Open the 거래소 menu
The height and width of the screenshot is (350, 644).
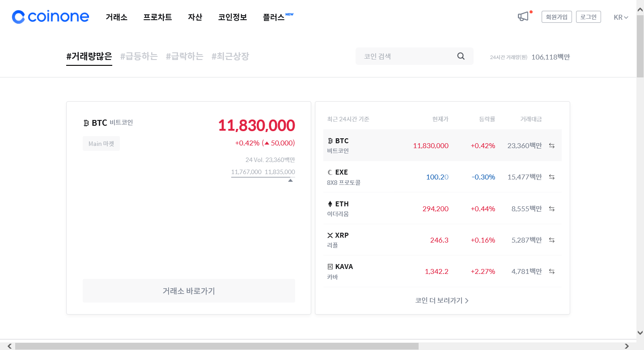[116, 17]
